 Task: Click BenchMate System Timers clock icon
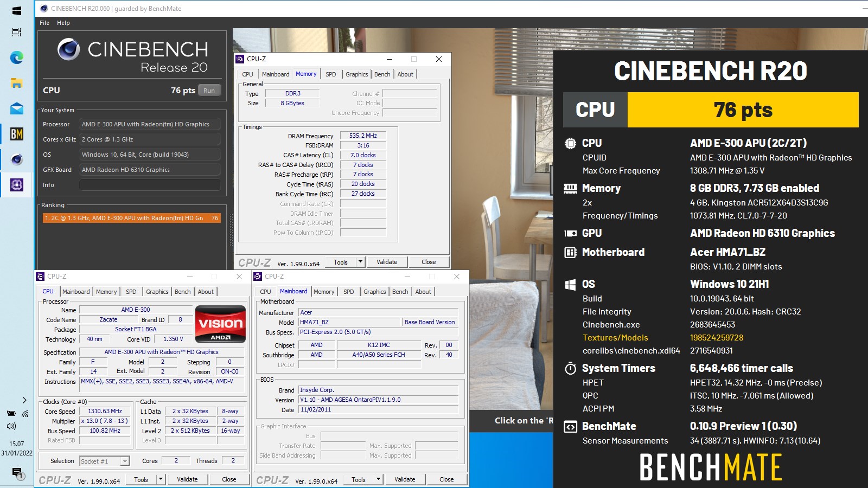point(570,368)
